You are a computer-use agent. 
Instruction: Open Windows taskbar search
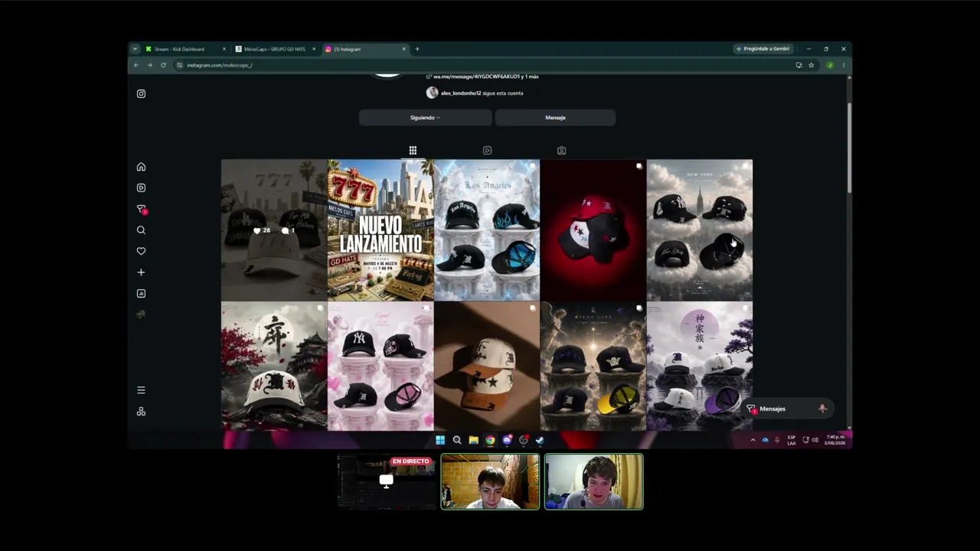tap(457, 440)
